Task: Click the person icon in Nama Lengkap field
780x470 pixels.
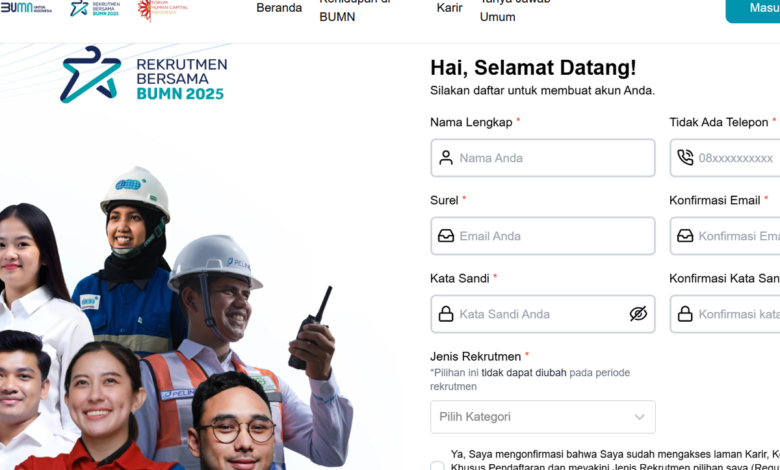Action: [x=446, y=158]
